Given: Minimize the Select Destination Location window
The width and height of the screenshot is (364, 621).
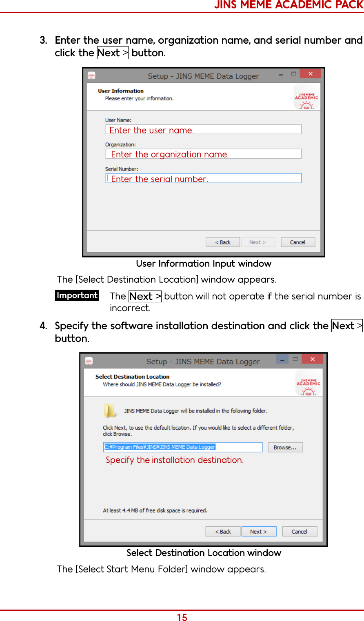Looking at the screenshot, I should pyautogui.click(x=282, y=359).
